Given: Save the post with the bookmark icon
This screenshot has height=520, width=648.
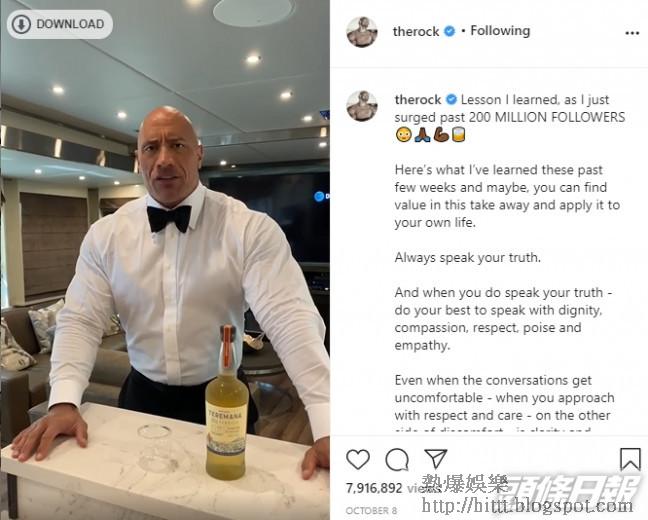Looking at the screenshot, I should click(x=630, y=459).
